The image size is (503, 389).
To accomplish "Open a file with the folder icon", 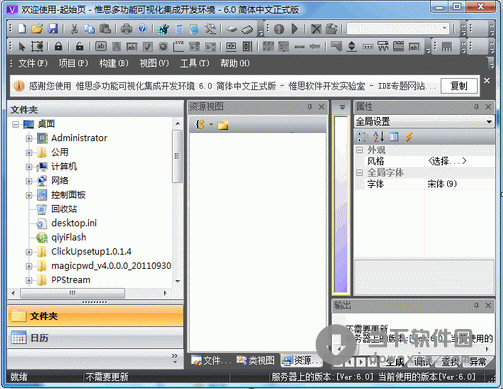I will tap(37, 29).
